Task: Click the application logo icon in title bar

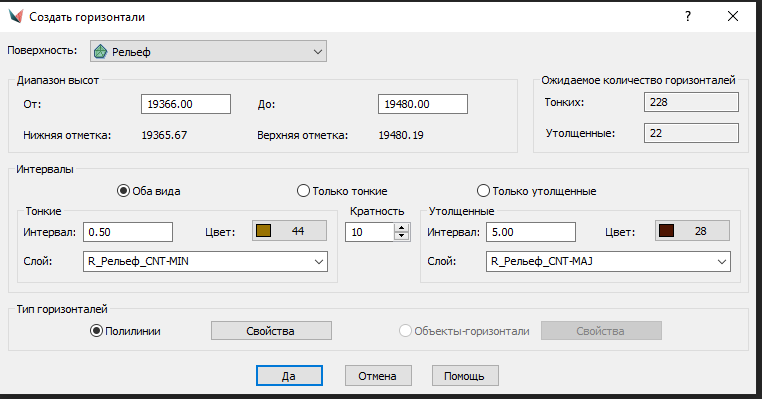Action: pos(16,17)
